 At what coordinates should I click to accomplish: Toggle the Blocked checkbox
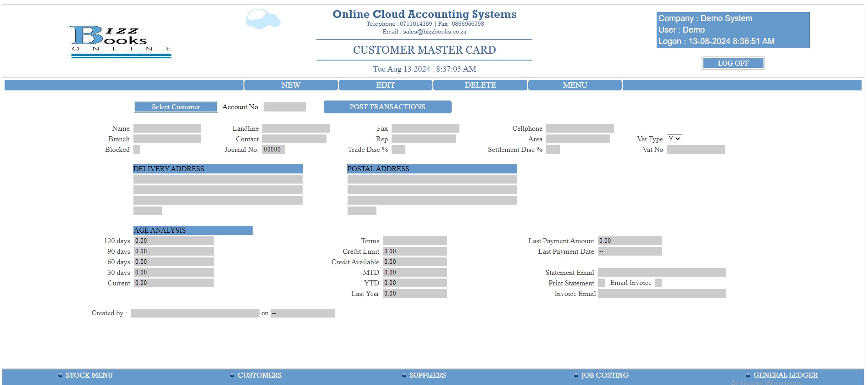click(137, 150)
